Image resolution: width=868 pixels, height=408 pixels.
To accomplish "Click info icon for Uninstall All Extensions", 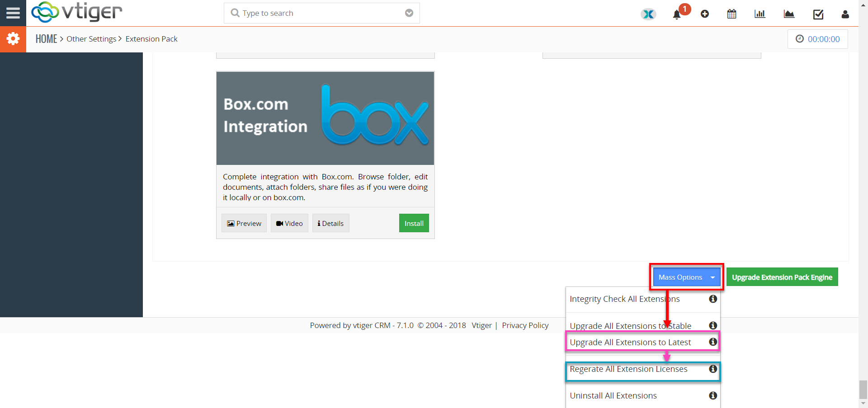I will (x=713, y=395).
